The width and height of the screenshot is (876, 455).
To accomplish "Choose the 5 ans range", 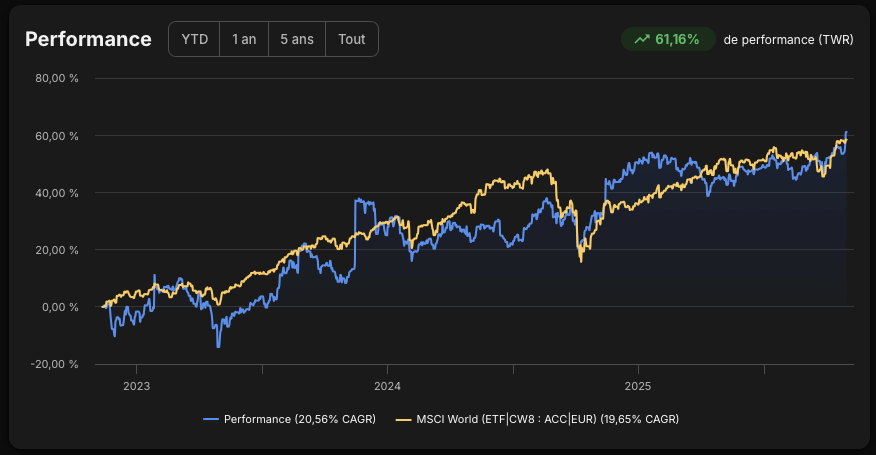I will coord(297,39).
